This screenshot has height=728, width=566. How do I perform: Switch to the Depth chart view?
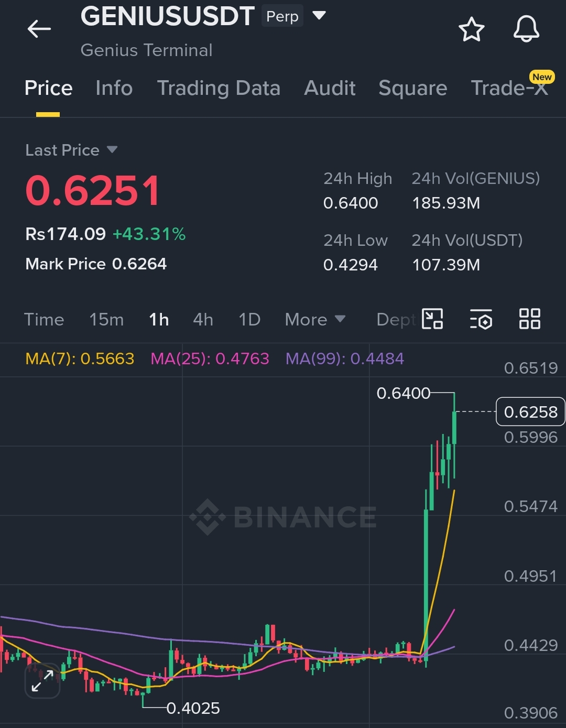397,319
